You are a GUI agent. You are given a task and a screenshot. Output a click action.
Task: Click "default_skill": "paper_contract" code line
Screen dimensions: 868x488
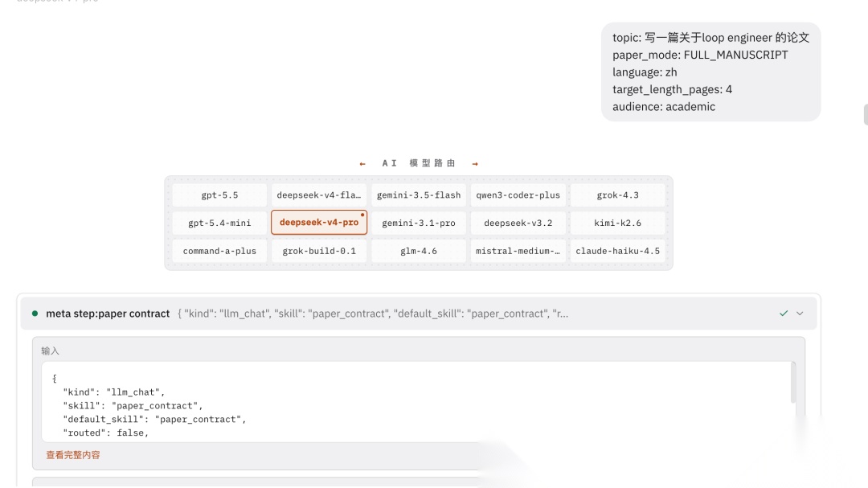click(154, 420)
